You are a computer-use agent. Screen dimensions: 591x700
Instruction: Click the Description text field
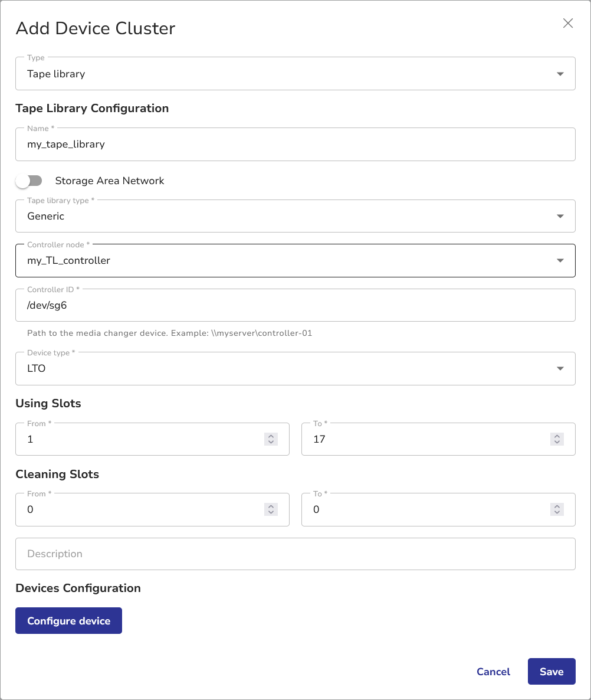coord(295,554)
